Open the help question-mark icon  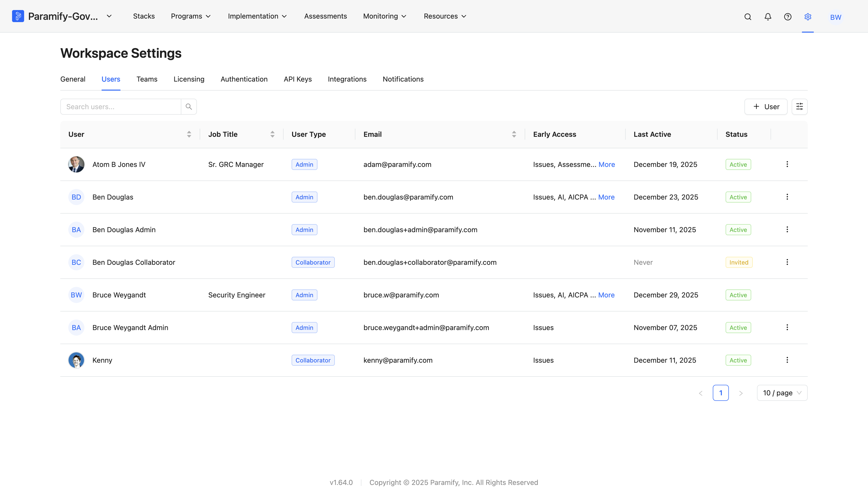click(788, 17)
